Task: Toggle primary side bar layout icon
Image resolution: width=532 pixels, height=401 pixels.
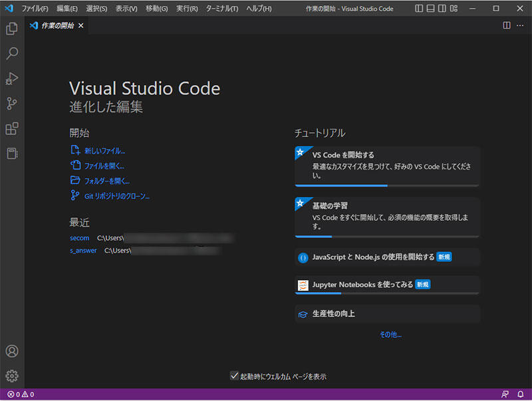Action: point(419,8)
